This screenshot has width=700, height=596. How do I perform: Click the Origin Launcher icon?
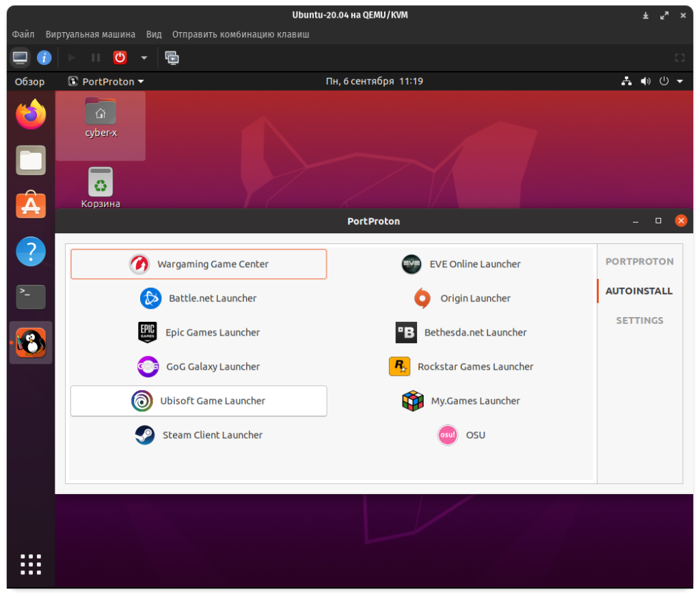click(422, 299)
